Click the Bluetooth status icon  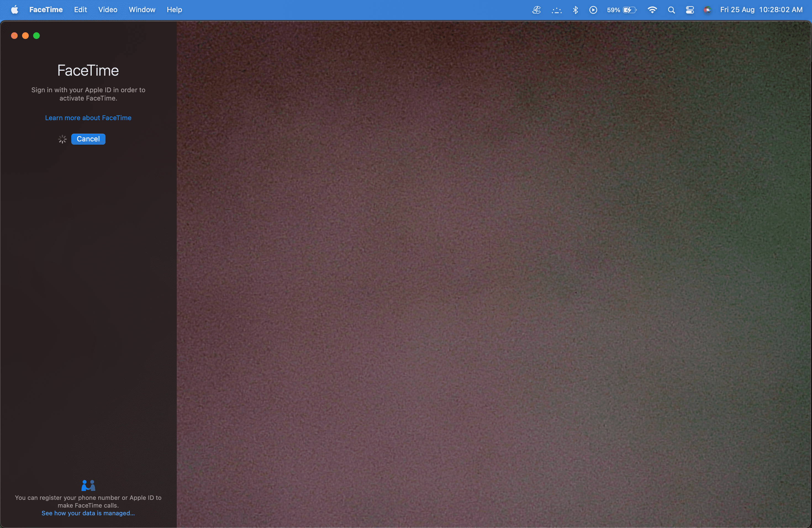click(575, 10)
